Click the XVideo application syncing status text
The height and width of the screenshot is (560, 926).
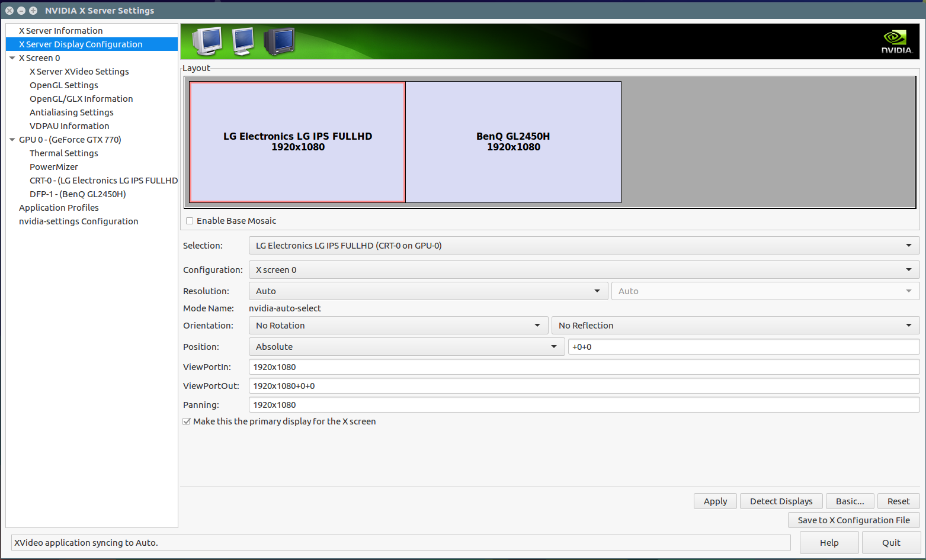click(86, 543)
